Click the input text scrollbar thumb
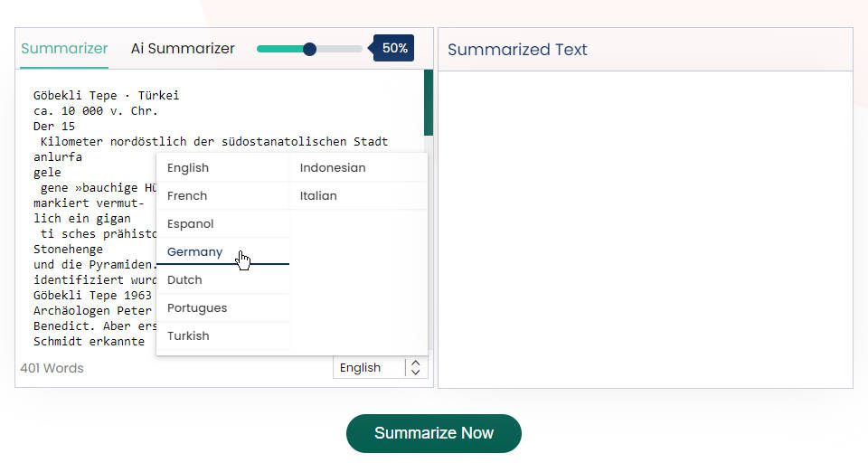This screenshot has height=472, width=868. point(429,103)
